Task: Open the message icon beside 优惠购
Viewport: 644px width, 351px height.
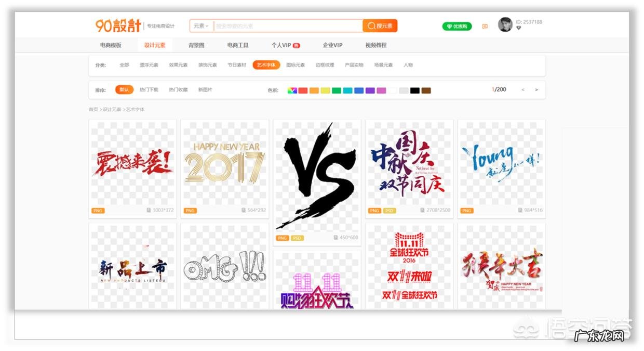Action: tap(485, 27)
